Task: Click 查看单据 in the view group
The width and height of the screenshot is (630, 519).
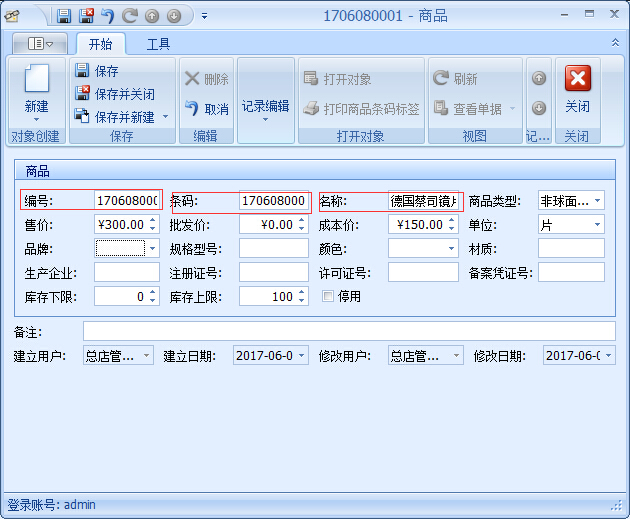Action: [x=474, y=108]
